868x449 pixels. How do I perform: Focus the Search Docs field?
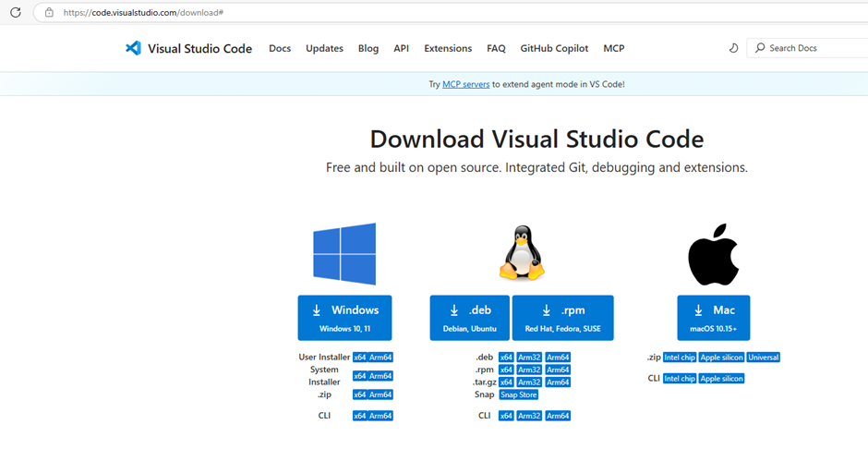coord(807,48)
